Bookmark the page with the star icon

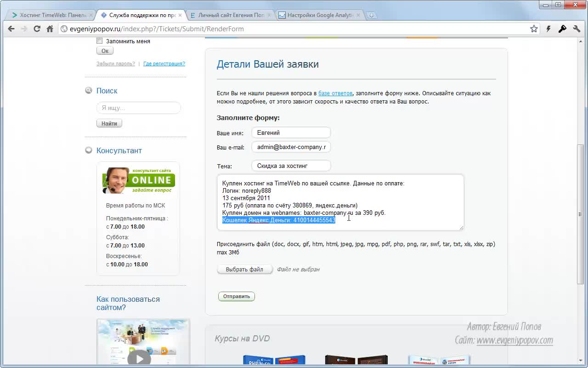pos(534,29)
